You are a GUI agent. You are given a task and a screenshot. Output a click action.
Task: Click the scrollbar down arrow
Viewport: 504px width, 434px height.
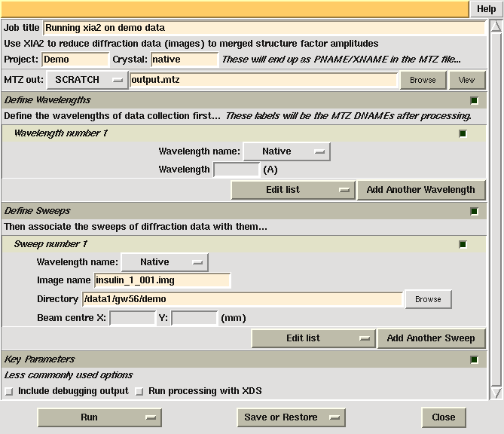(496, 393)
